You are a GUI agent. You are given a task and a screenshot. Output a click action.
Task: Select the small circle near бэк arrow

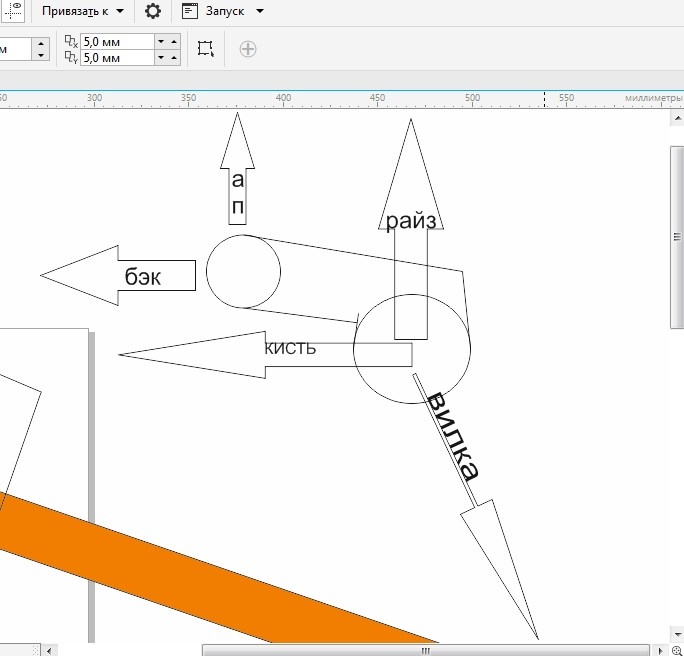pos(243,271)
